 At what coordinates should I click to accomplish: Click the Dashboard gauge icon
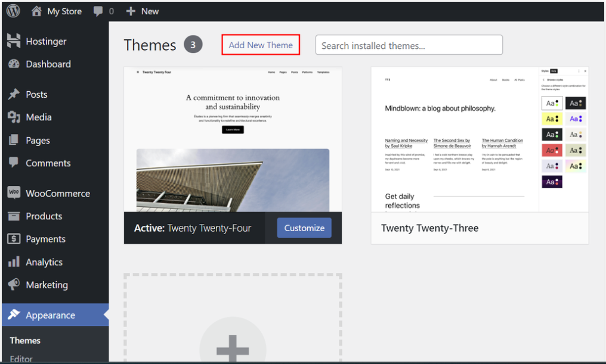pos(14,64)
